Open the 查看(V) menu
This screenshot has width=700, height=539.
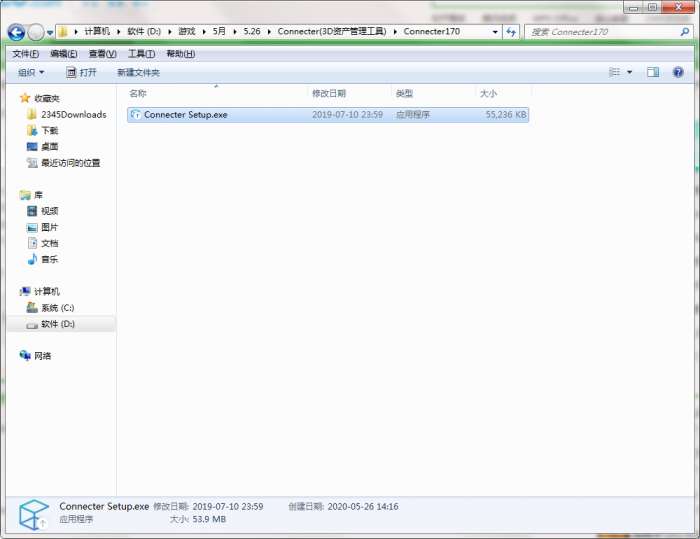point(102,54)
